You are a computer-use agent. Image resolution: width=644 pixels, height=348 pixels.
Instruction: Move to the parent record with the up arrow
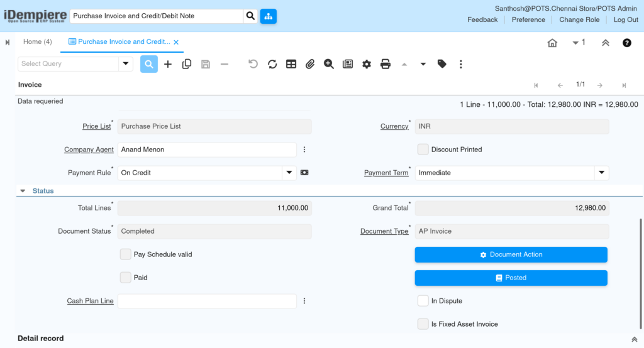(x=404, y=64)
